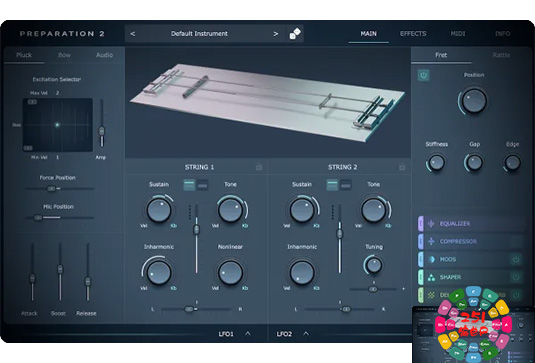Switch to the EFFECTS tab
Viewport: 535px width, 363px height.
(x=413, y=34)
